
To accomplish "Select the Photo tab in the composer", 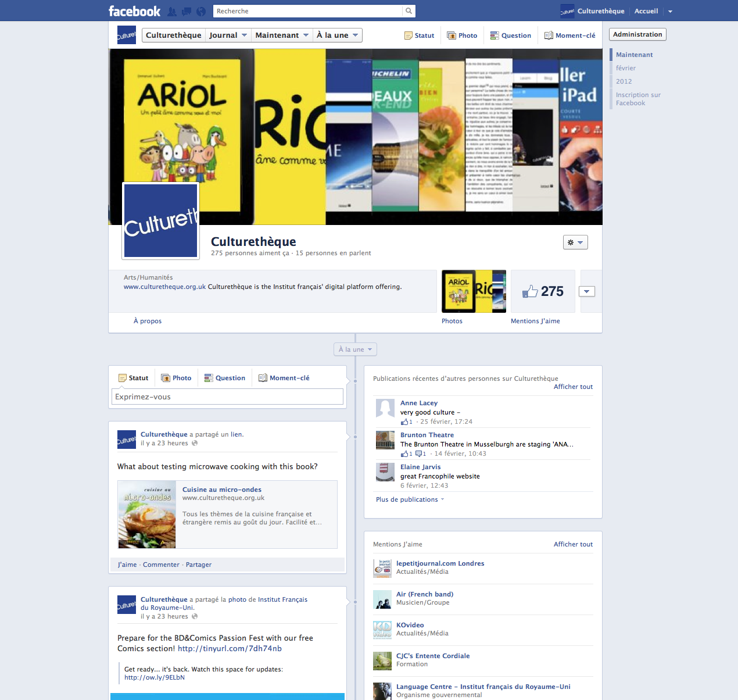I will (x=176, y=378).
